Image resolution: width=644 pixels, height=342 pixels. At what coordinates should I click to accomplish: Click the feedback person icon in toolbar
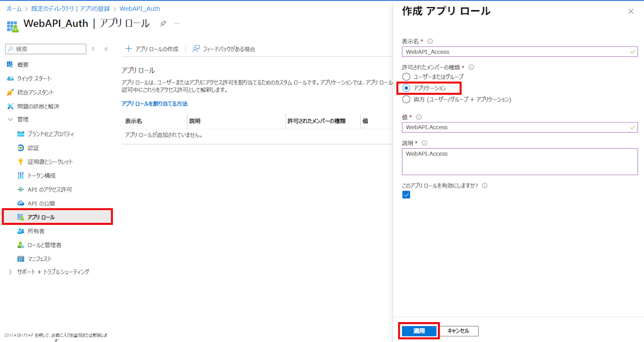pyautogui.click(x=196, y=49)
